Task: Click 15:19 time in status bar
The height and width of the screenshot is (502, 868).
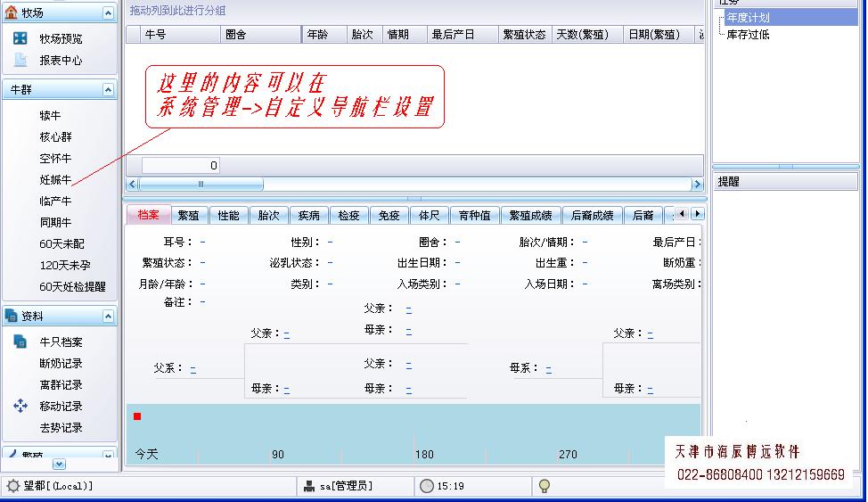Action: tap(451, 486)
